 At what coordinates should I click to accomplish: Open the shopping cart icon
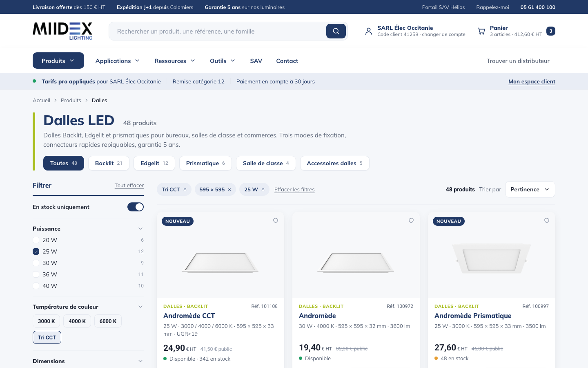click(x=481, y=31)
